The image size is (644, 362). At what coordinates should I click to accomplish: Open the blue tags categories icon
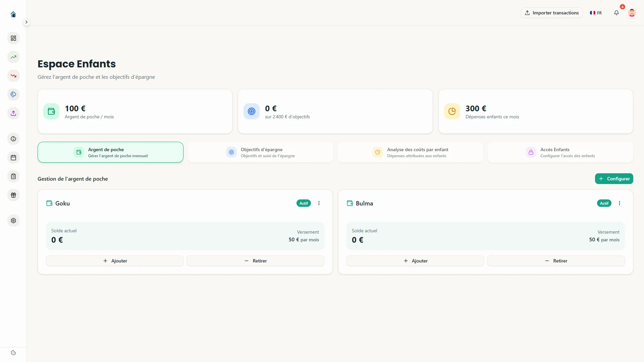pos(13,95)
